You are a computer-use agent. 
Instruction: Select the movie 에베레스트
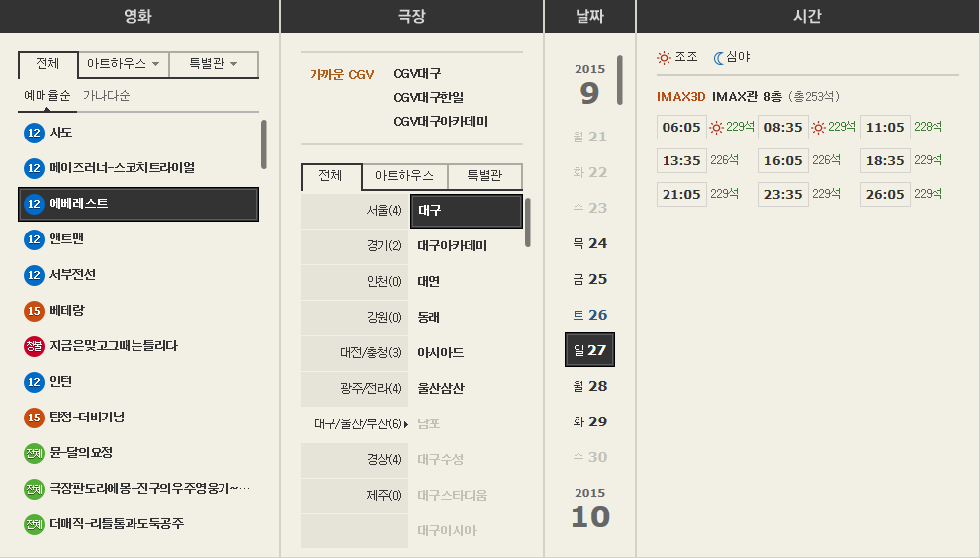coord(138,204)
